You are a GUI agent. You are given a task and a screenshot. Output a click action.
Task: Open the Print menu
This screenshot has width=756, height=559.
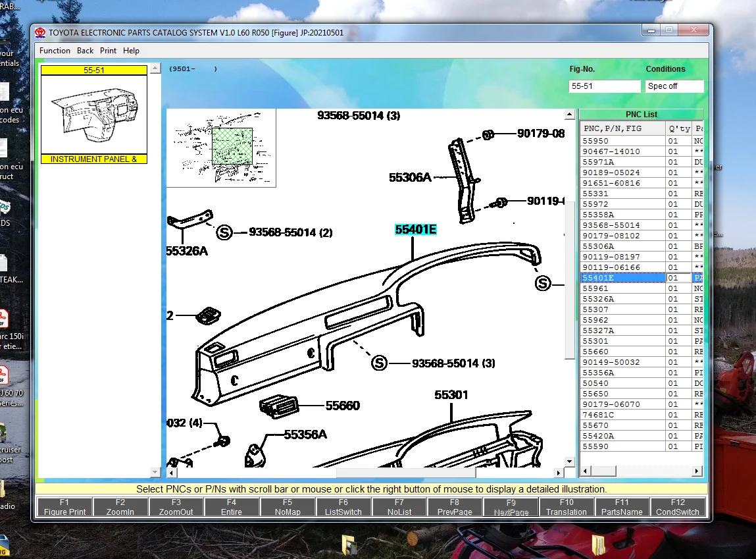pyautogui.click(x=108, y=51)
